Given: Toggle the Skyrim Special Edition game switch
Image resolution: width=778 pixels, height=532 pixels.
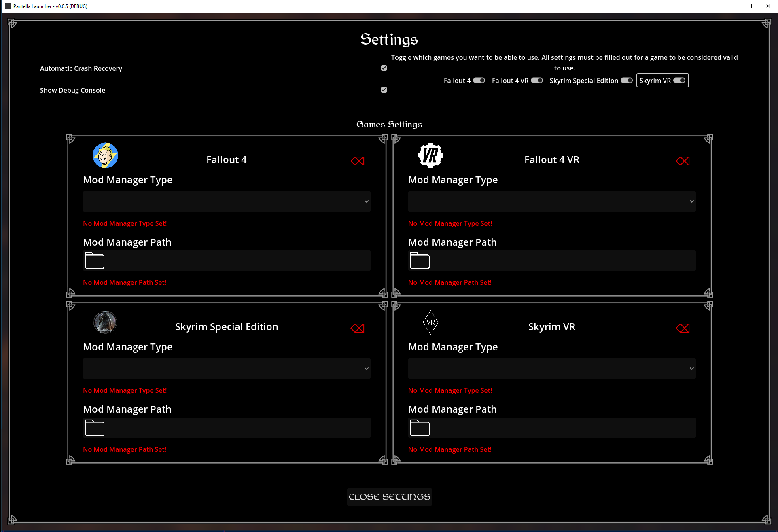Looking at the screenshot, I should (x=627, y=81).
